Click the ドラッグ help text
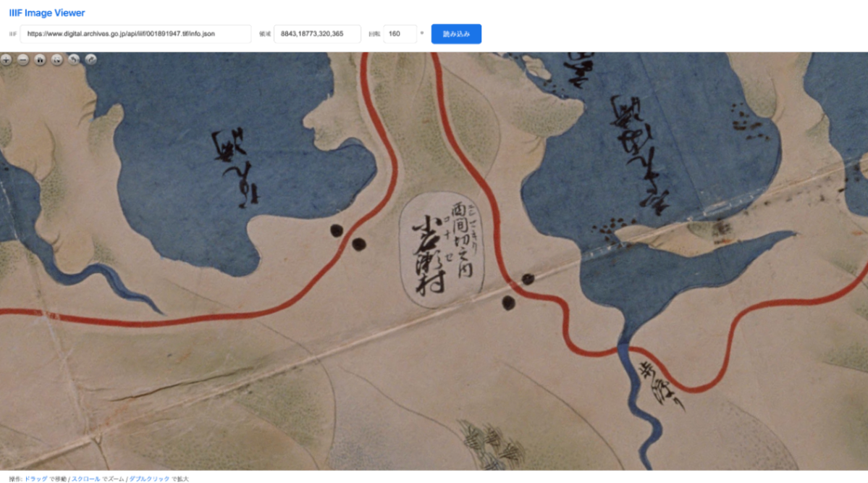868x483 pixels. click(36, 479)
